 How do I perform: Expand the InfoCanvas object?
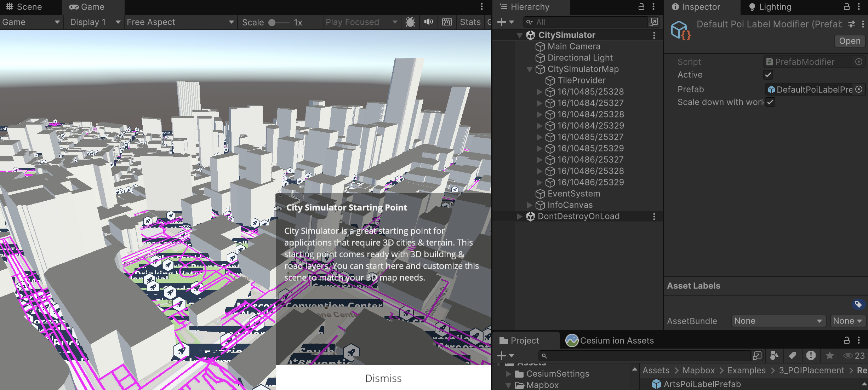(529, 205)
